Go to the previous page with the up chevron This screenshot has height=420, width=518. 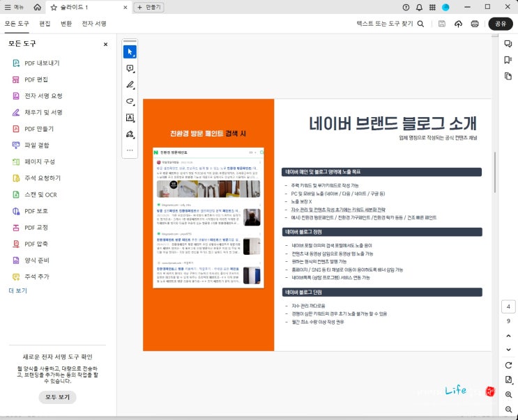508,336
